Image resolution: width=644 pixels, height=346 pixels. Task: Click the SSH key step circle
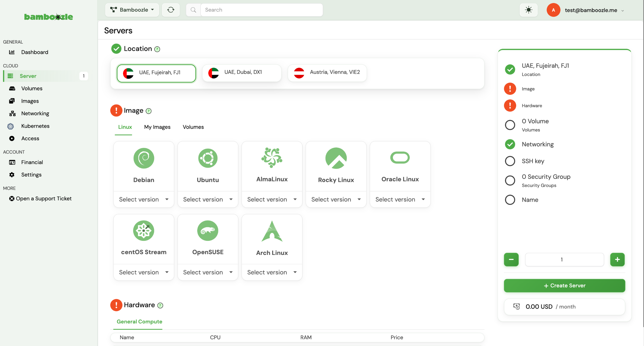coord(510,161)
